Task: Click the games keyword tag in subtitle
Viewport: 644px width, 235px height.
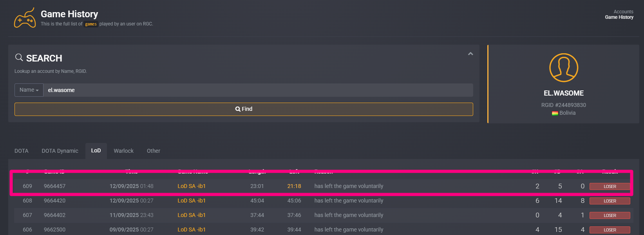Action: tap(91, 24)
